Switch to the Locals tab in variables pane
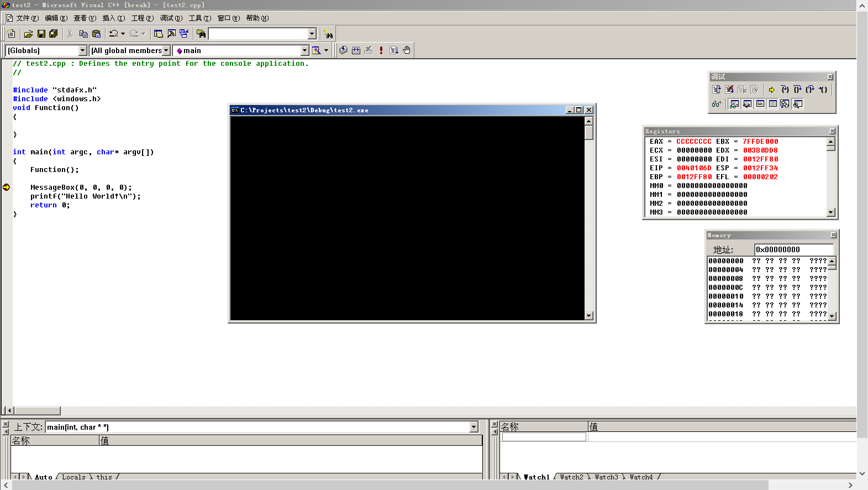 tap(73, 477)
